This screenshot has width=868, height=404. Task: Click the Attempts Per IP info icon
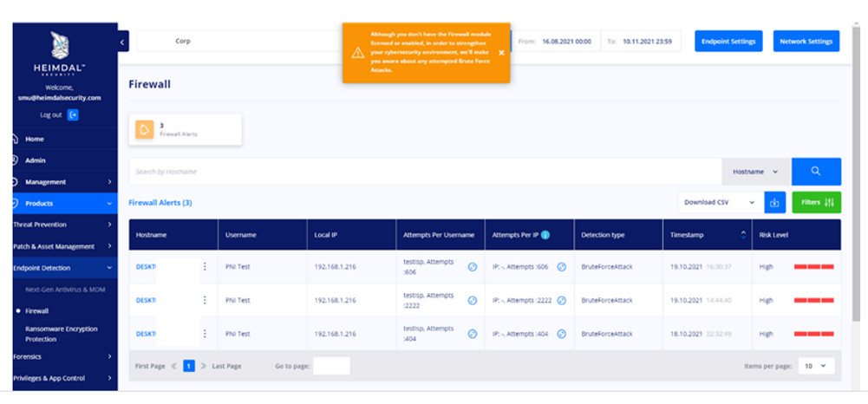pyautogui.click(x=545, y=235)
